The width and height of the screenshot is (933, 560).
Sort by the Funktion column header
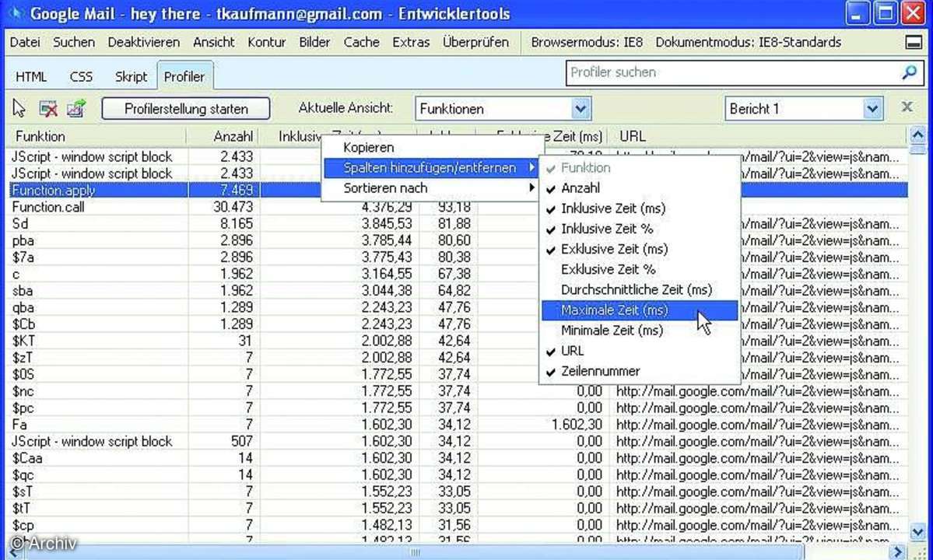click(97, 136)
